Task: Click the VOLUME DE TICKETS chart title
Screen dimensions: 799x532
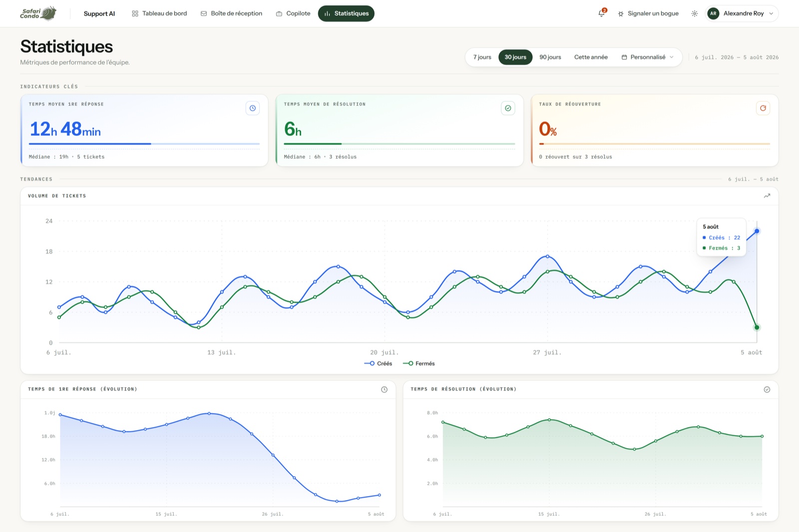Action: pyautogui.click(x=57, y=196)
